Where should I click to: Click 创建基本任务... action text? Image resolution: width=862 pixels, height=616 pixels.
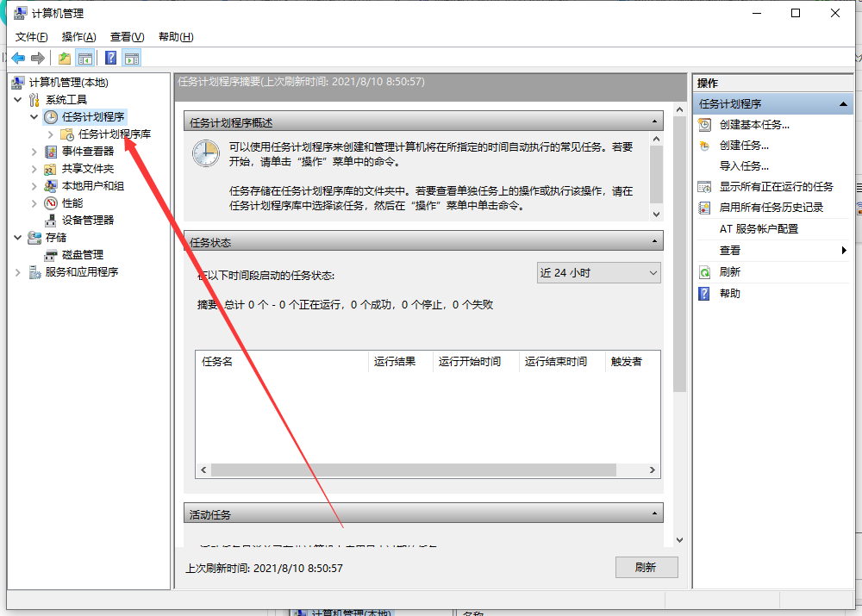click(754, 125)
